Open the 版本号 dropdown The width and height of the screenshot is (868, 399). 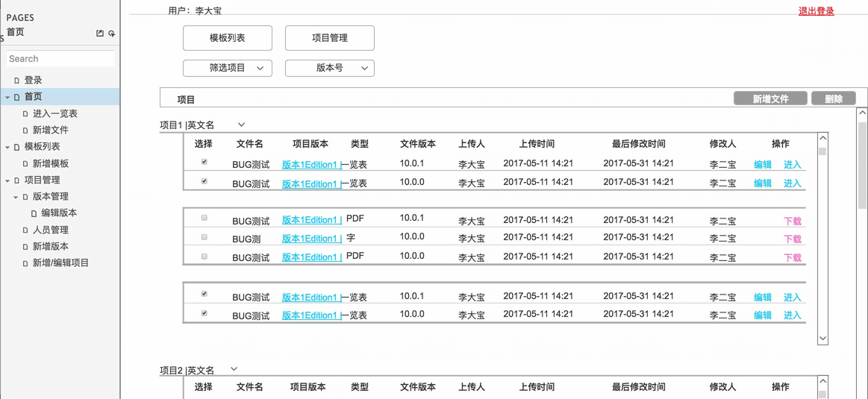pyautogui.click(x=330, y=68)
